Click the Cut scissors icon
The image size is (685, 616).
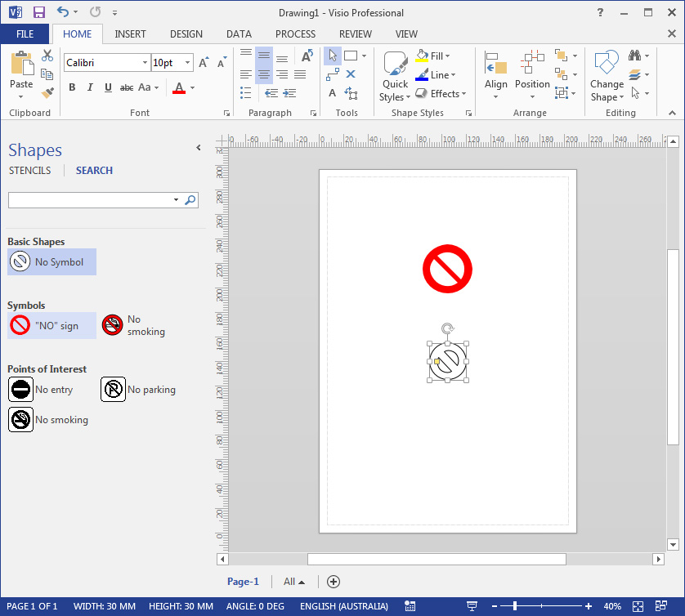[47, 56]
